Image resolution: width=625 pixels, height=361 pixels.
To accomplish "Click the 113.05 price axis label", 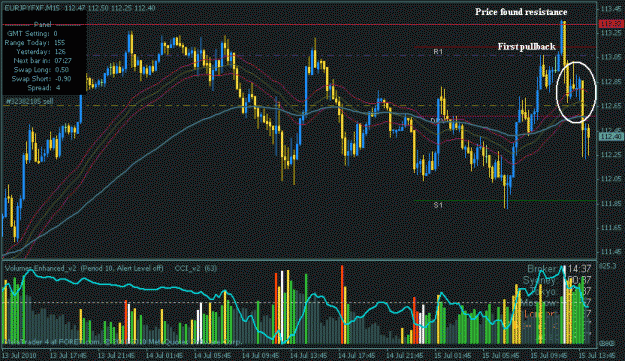I will coord(612,57).
